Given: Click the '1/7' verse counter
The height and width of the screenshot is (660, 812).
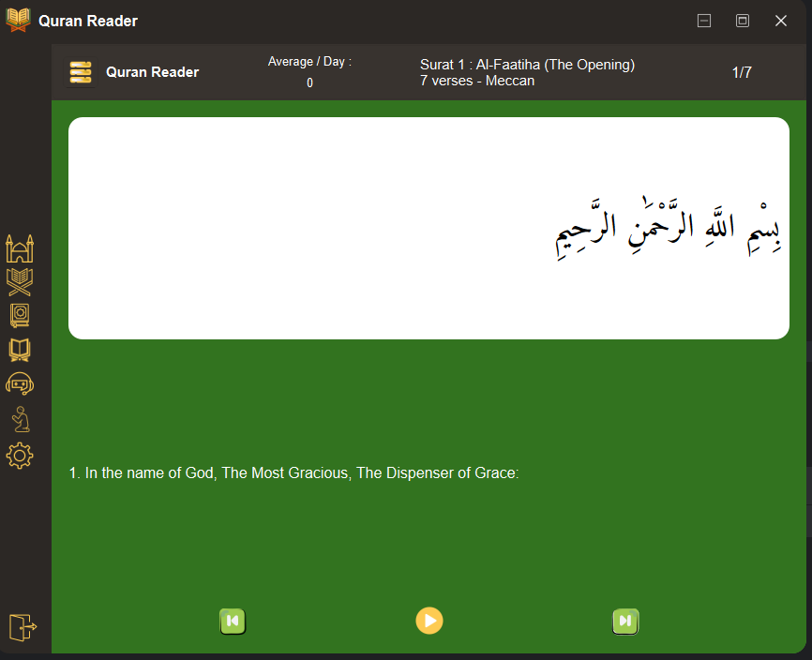Looking at the screenshot, I should point(742,72).
